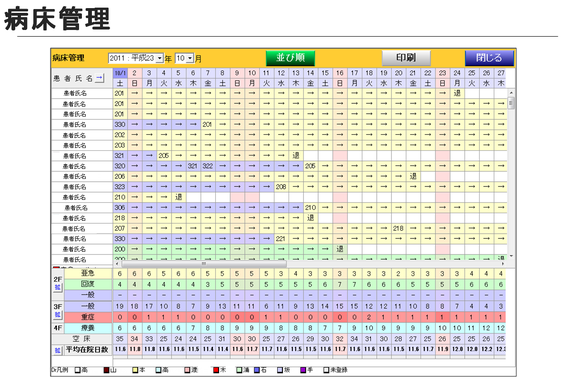Click the 未登録 legend box
Screen dimensions: 562x383
click(x=325, y=370)
